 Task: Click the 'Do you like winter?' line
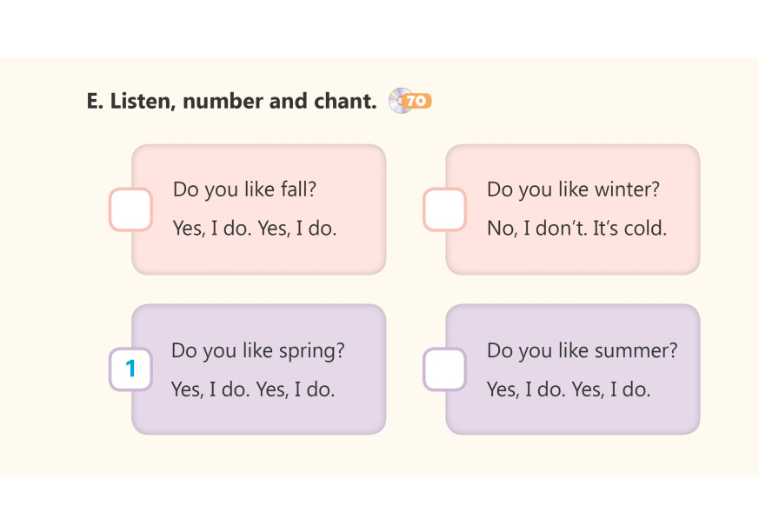pyautogui.click(x=573, y=190)
